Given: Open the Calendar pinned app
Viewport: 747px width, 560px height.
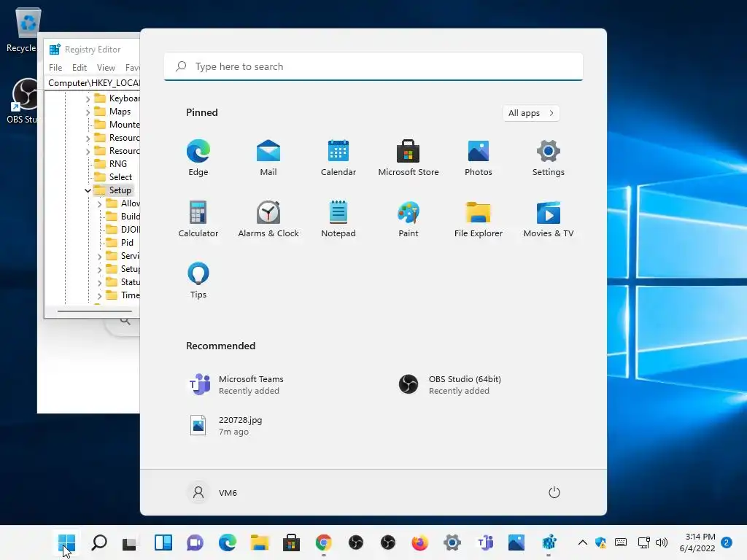Looking at the screenshot, I should click(x=338, y=157).
